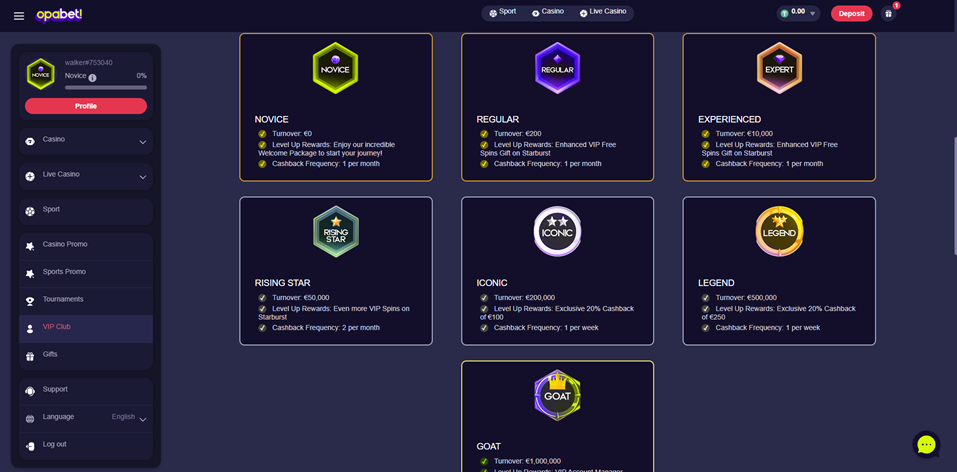The width and height of the screenshot is (957, 472).
Task: Click the NOVICE hexagon badge
Action: 335,68
